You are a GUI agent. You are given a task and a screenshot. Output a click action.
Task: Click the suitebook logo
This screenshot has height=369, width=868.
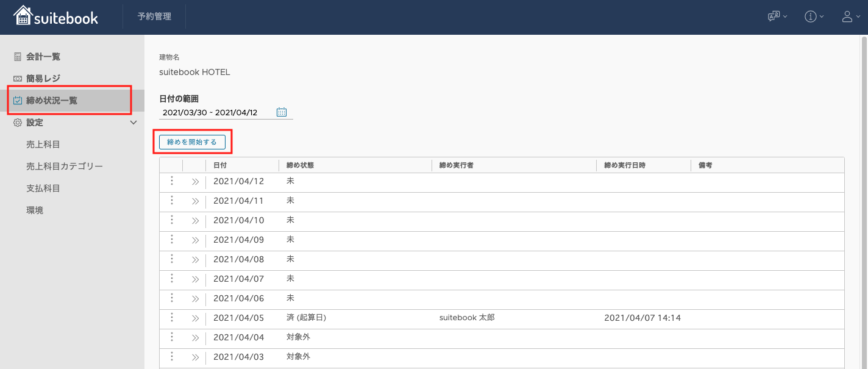(x=55, y=16)
